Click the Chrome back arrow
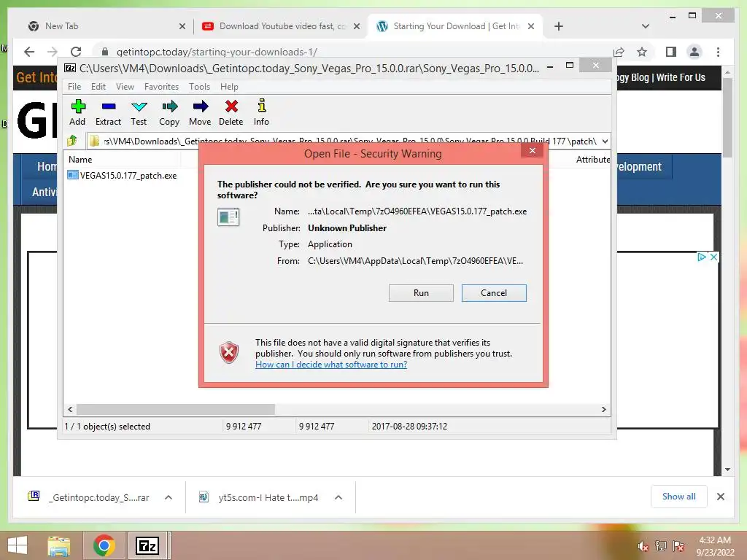 (29, 52)
